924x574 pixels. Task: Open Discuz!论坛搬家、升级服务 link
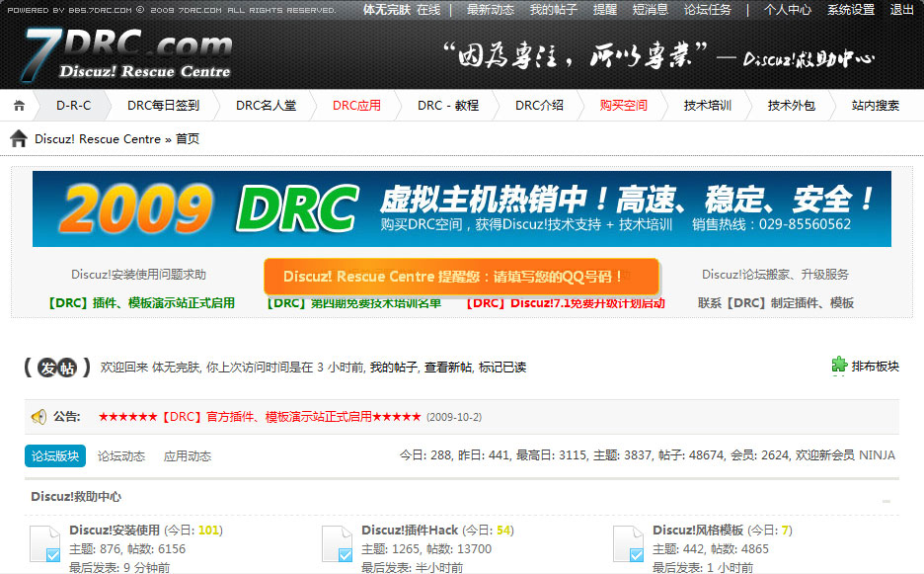776,275
